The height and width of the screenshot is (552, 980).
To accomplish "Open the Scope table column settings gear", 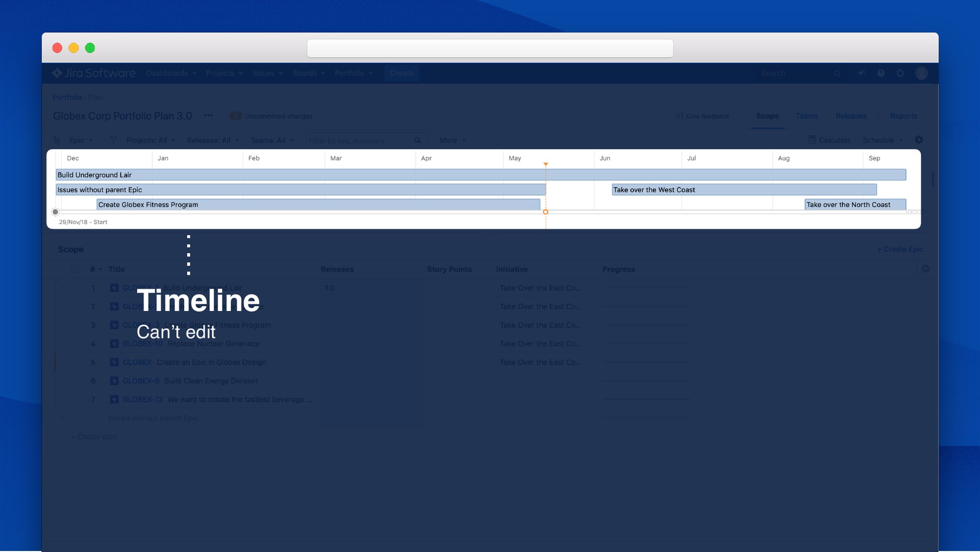I will click(926, 269).
